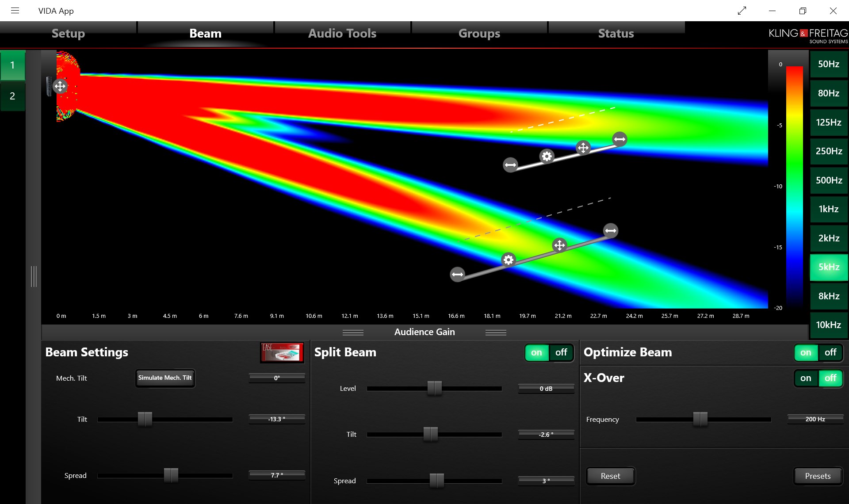Image resolution: width=849 pixels, height=504 pixels.
Task: Open the hamburger menu
Action: click(15, 11)
